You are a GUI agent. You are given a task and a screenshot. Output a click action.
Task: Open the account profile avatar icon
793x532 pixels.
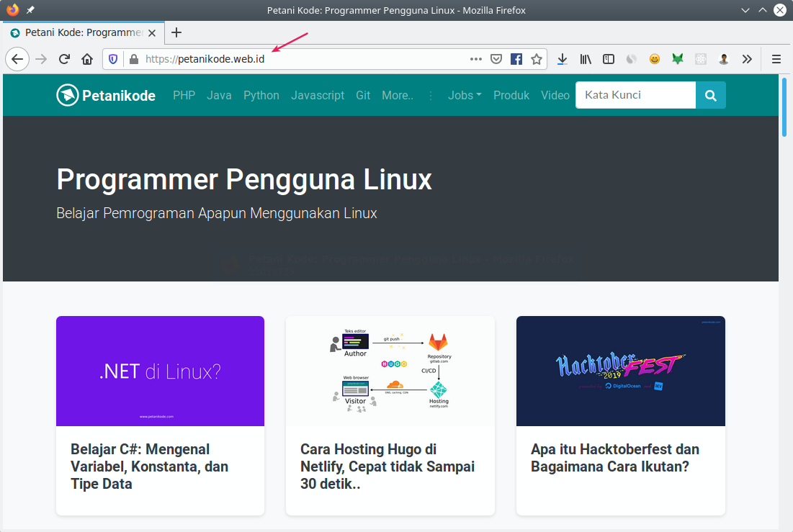coord(724,59)
